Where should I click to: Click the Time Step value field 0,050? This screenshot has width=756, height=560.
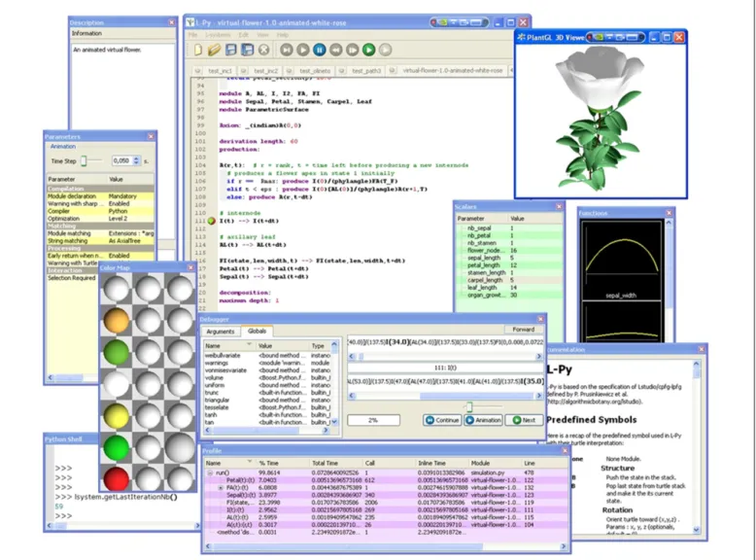tap(122, 160)
